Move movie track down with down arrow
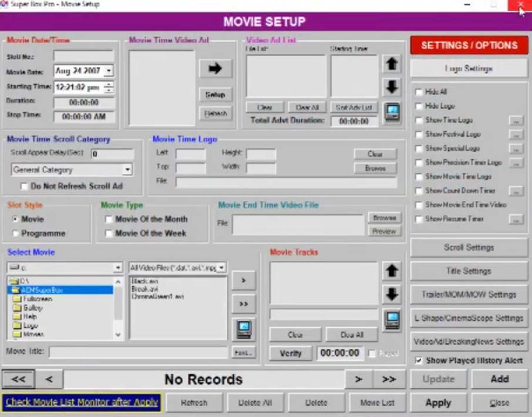The height and width of the screenshot is (417, 532). point(392,294)
